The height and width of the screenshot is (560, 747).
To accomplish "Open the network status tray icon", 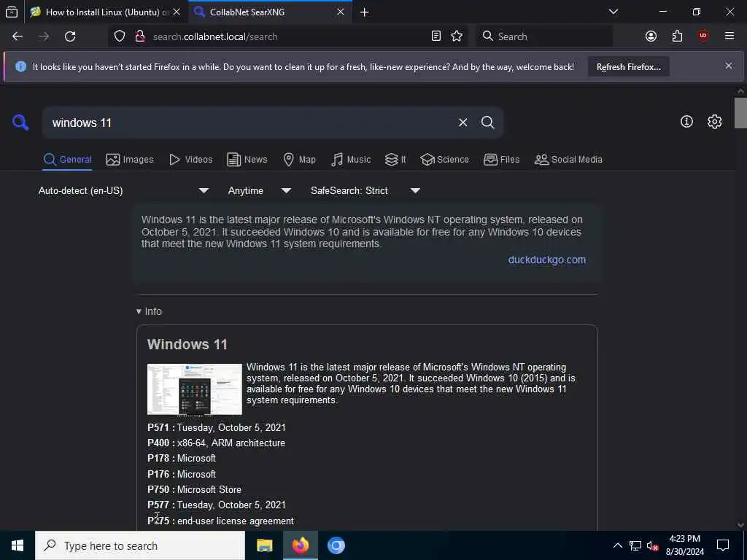I will (x=635, y=545).
